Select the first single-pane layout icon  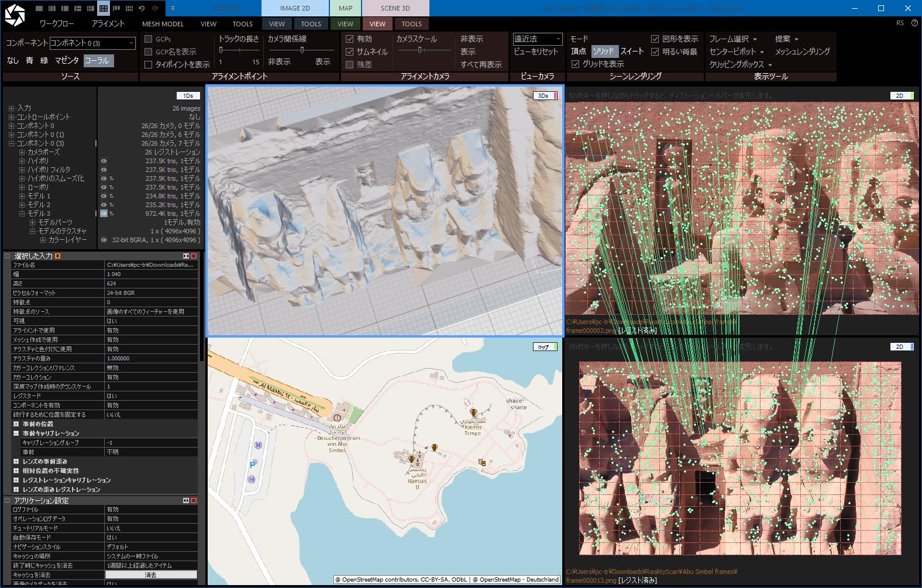pyautogui.click(x=39, y=8)
